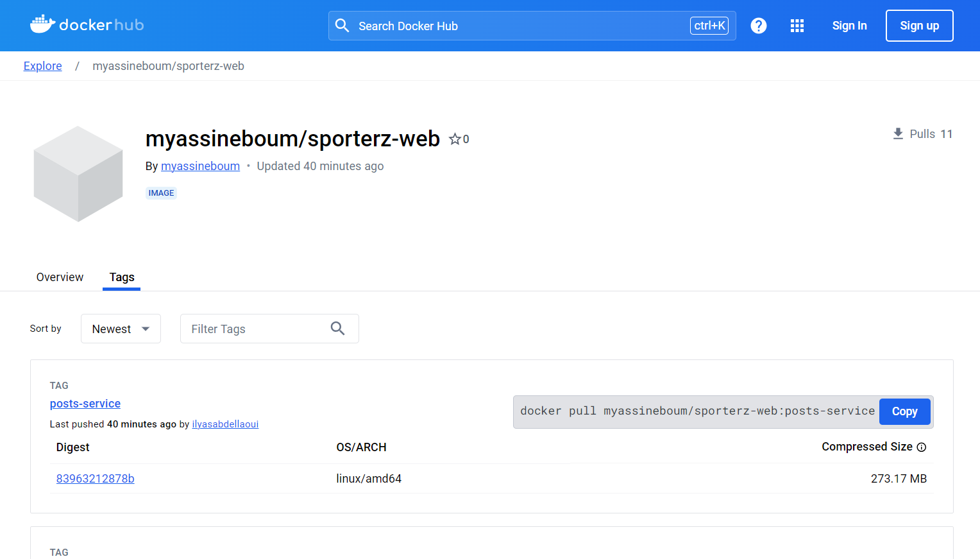Select the docker pull command text

[697, 411]
